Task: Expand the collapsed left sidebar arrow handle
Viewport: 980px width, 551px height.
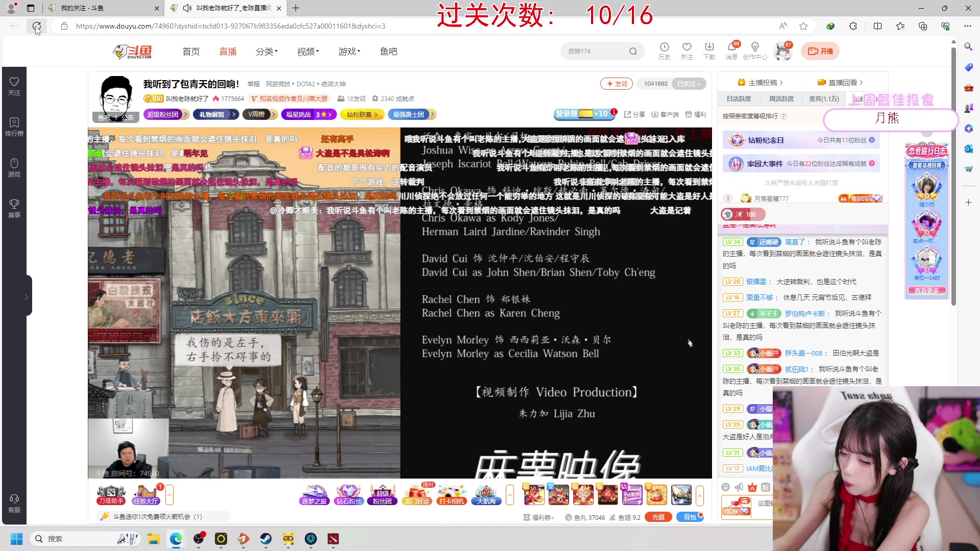Action: [x=27, y=296]
